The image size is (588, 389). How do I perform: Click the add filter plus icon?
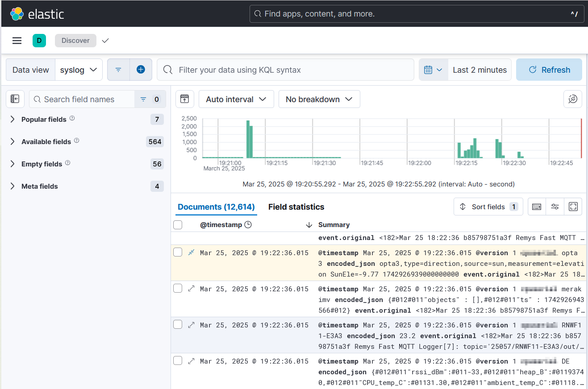coord(141,70)
